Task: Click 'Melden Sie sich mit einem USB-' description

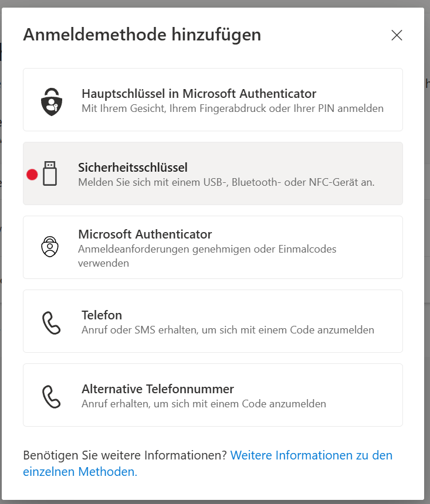Action: tap(226, 182)
